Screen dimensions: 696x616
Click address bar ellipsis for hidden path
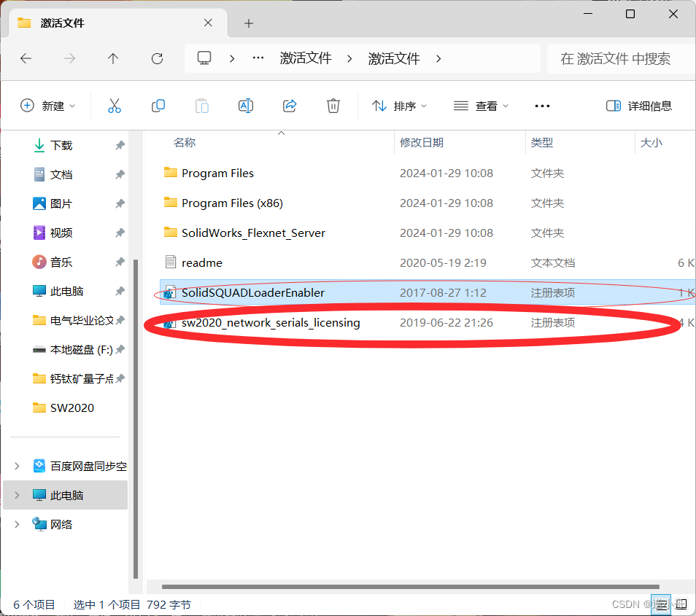tap(258, 58)
